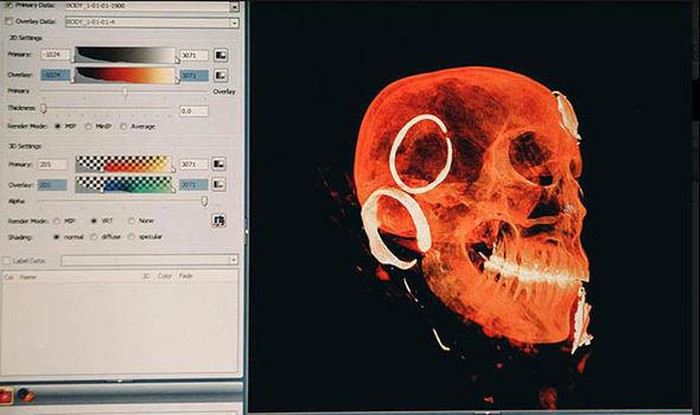Select MIP in the 2D Render Mode
The width and height of the screenshot is (700, 415).
(58, 126)
